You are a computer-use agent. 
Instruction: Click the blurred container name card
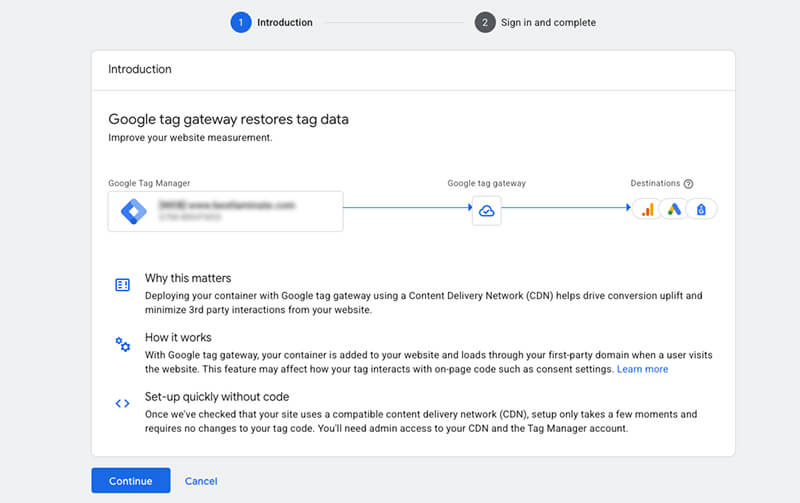(x=226, y=211)
